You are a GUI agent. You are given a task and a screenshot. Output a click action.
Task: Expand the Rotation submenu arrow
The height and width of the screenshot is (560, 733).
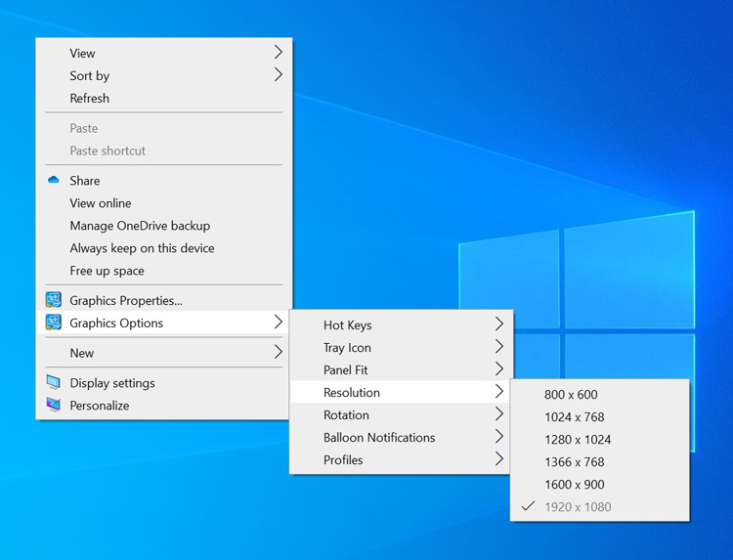coord(499,413)
